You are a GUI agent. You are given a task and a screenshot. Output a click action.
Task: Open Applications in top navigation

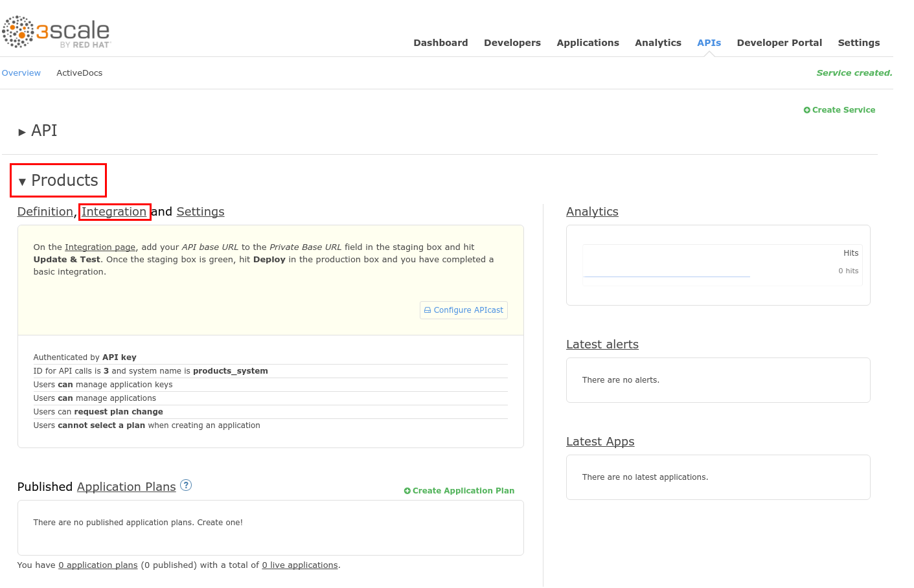[x=588, y=43]
